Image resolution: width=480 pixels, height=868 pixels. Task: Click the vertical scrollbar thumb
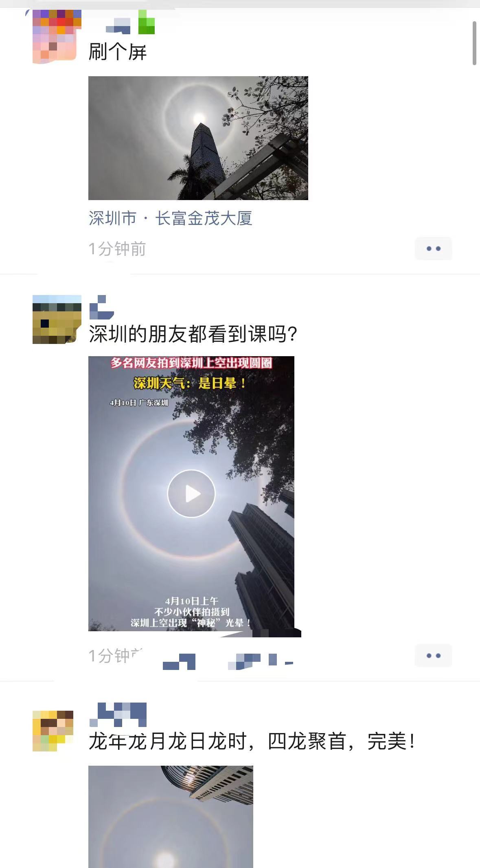coord(474,43)
